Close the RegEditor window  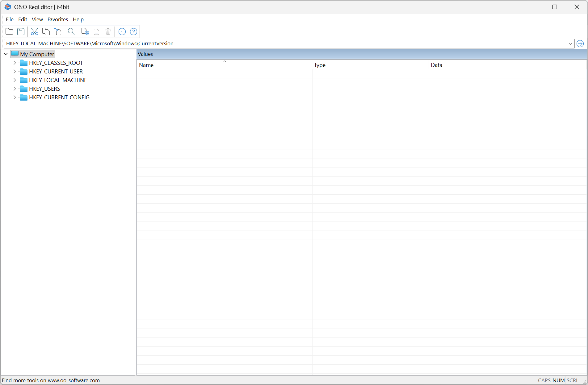pos(577,7)
